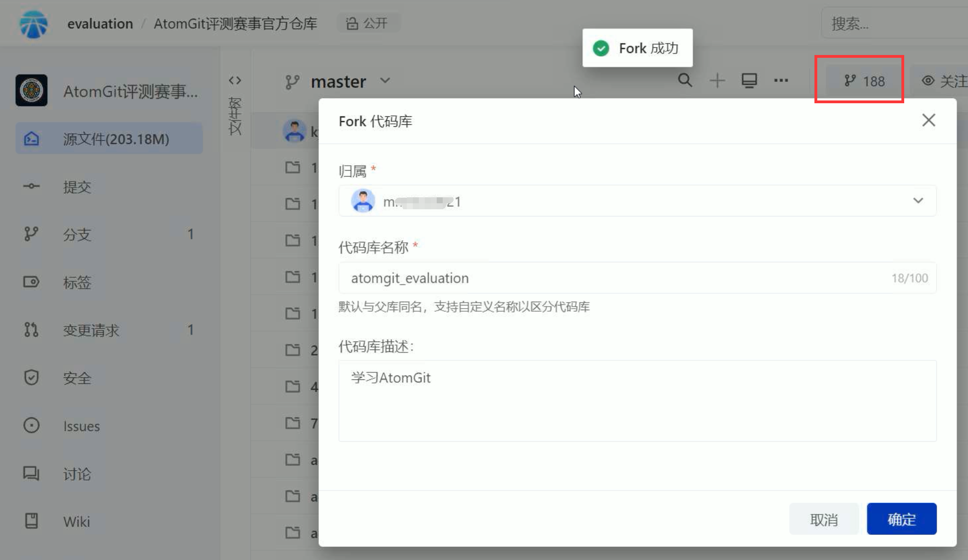
Task: Confirm fork with the 确定 button
Action: pyautogui.click(x=901, y=519)
